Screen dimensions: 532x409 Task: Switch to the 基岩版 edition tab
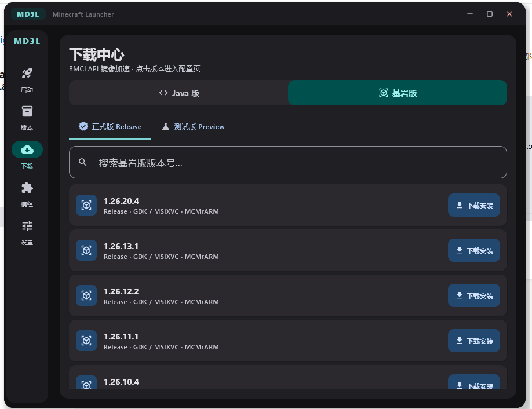398,93
